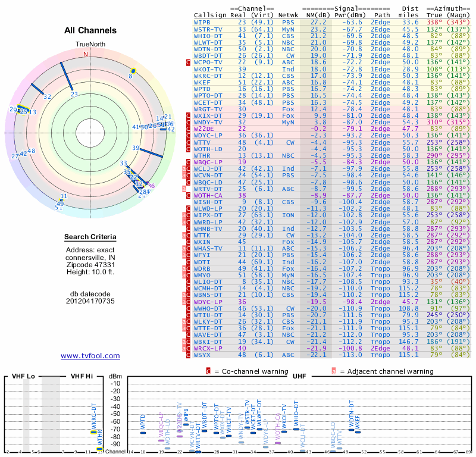The width and height of the screenshot is (476, 457).
Task: Select the WTHR marker in VHF chart
Action: coord(99,449)
